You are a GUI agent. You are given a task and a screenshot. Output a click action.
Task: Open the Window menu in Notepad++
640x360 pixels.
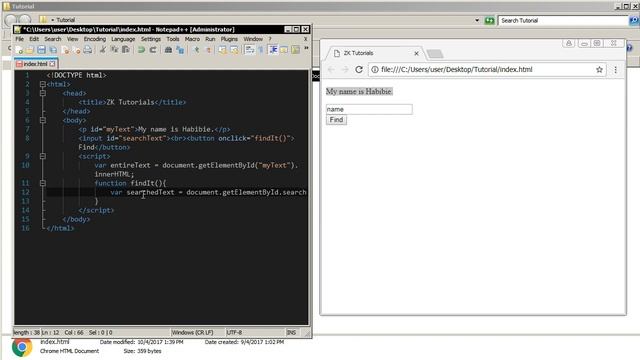253,39
